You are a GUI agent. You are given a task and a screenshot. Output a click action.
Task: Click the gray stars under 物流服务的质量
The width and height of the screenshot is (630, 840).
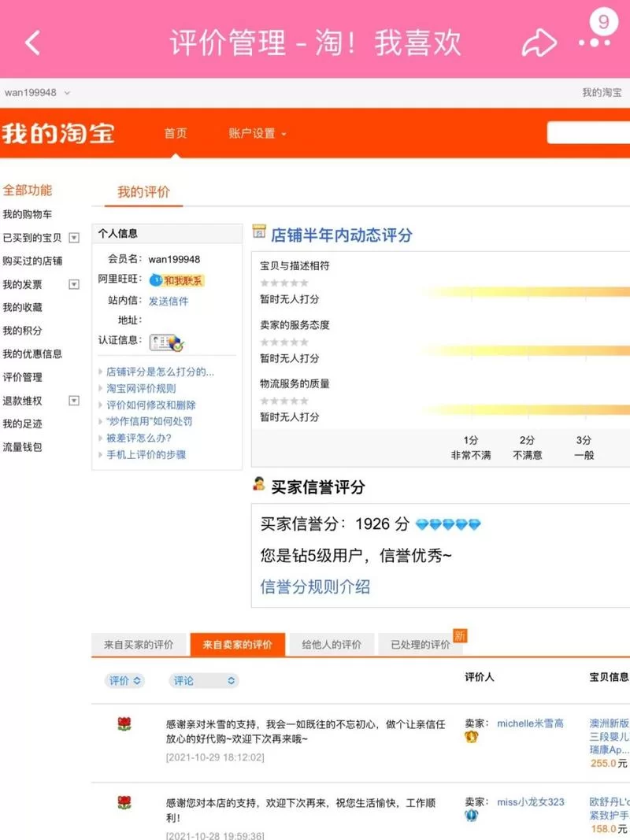(x=284, y=401)
